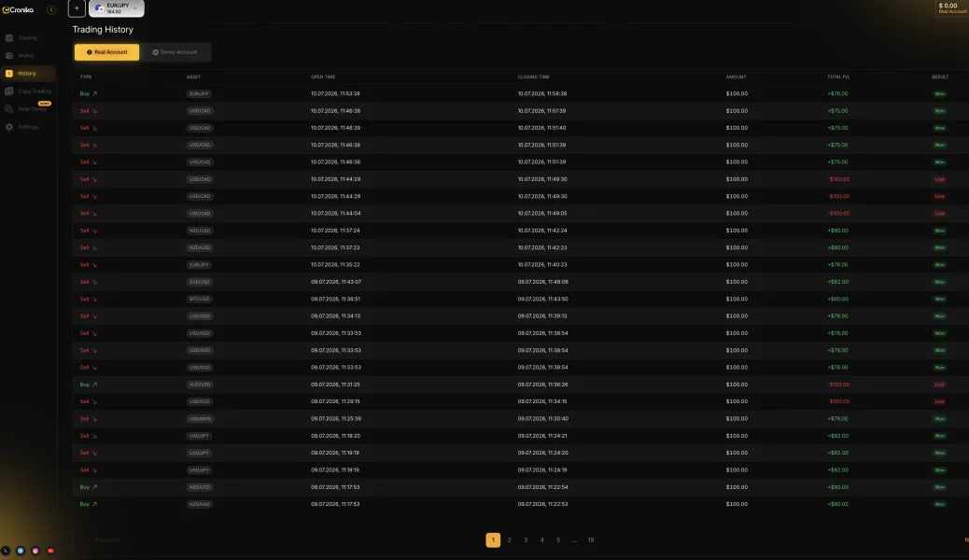This screenshot has height=560, width=969.
Task: Open the YouTube social icon
Action: (x=50, y=551)
